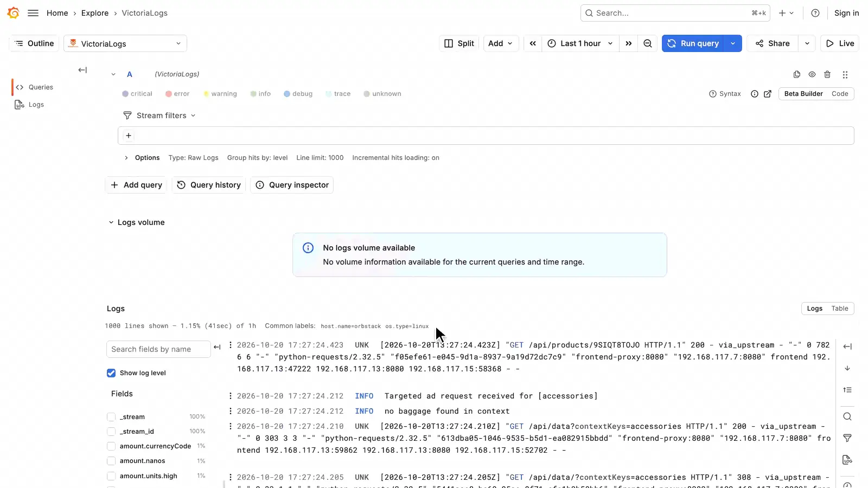This screenshot has width=868, height=488.
Task: Expand the Options row chevron
Action: pyautogui.click(x=126, y=158)
